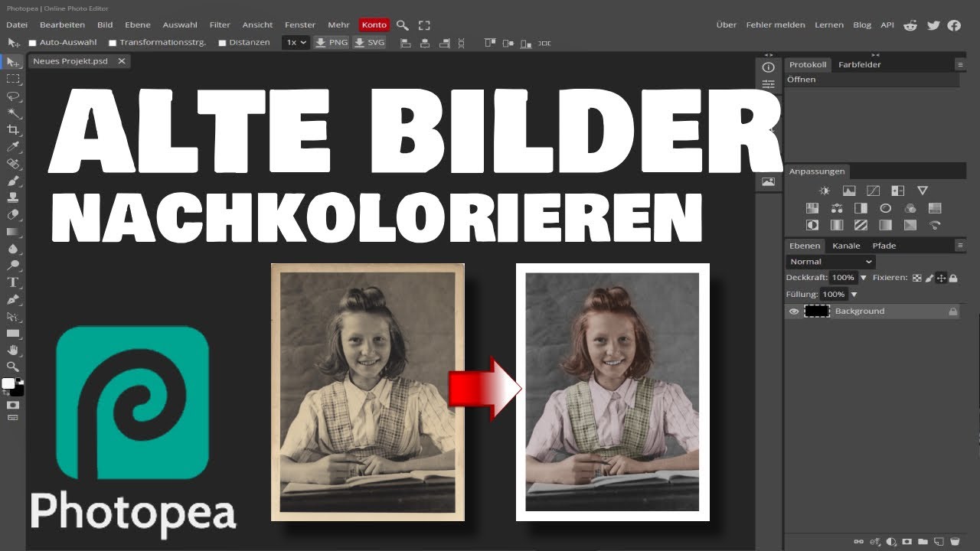Open Reddit link icon
The height and width of the screenshot is (551, 980).
(910, 25)
